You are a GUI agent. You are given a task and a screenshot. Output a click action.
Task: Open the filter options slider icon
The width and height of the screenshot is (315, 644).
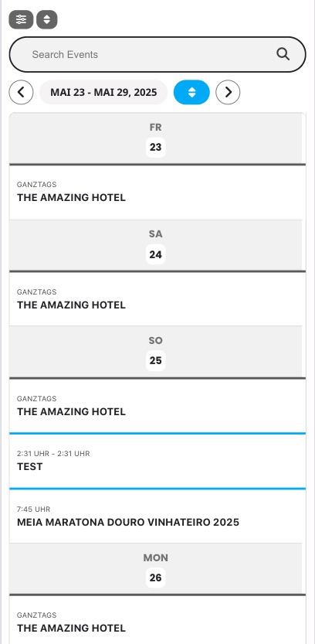tap(21, 19)
